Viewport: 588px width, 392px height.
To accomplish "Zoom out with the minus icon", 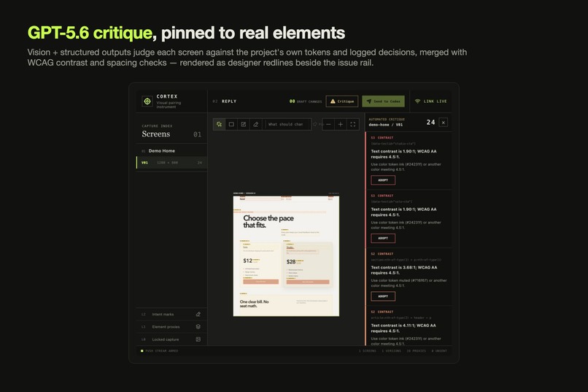I will (328, 124).
